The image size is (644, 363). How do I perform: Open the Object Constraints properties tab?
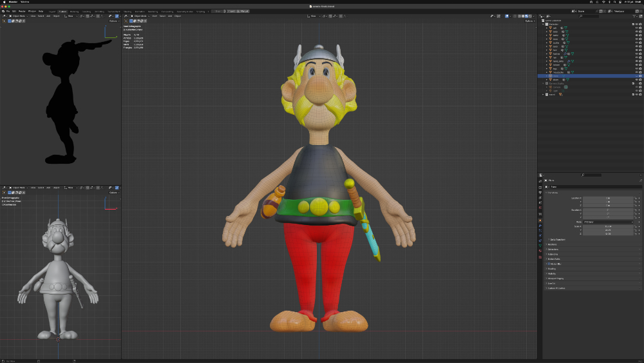click(x=540, y=240)
